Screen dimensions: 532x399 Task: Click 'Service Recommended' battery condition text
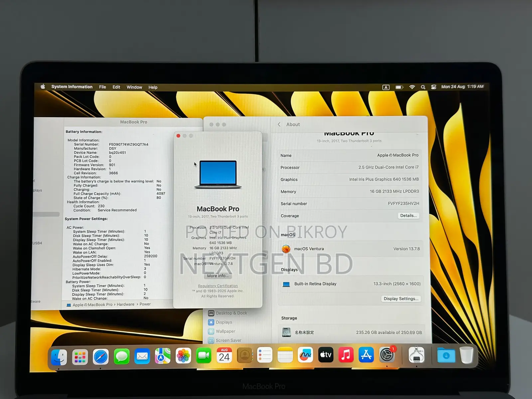pyautogui.click(x=117, y=210)
